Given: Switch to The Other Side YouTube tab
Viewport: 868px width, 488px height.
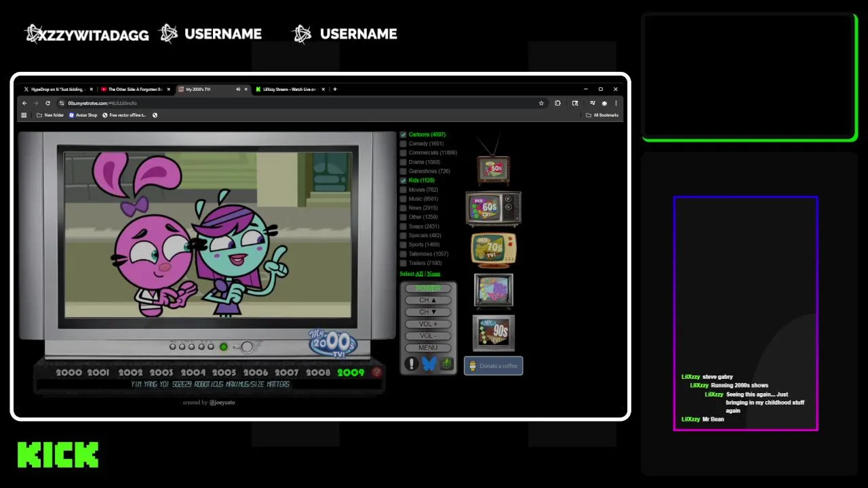Looking at the screenshot, I should (135, 89).
